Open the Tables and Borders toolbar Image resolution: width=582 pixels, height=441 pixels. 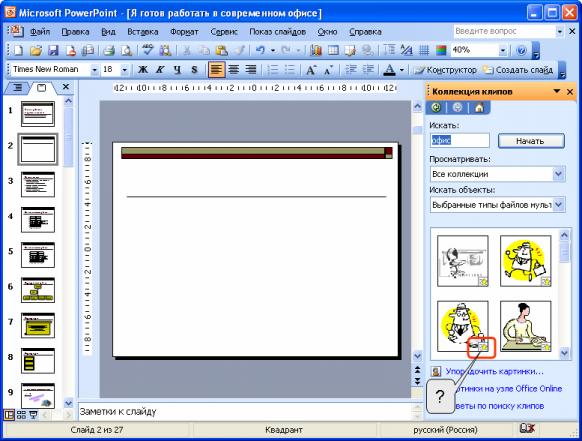pyautogui.click(x=350, y=50)
